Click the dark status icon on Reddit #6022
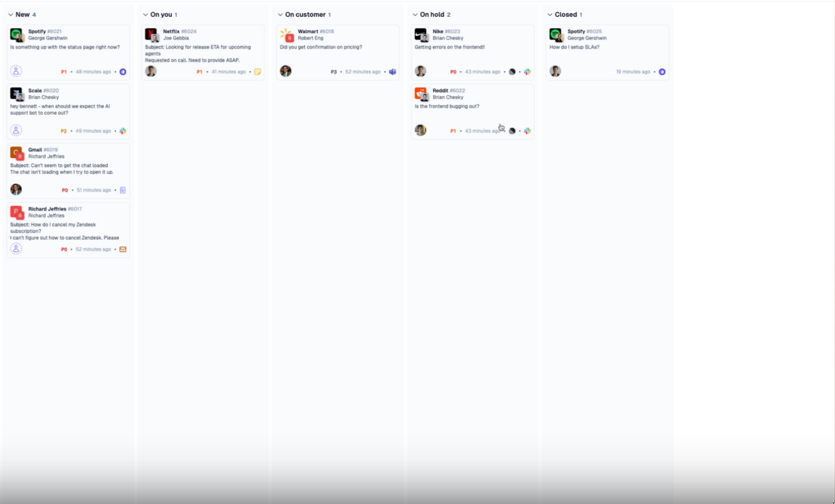This screenshot has height=504, width=835. (x=512, y=131)
